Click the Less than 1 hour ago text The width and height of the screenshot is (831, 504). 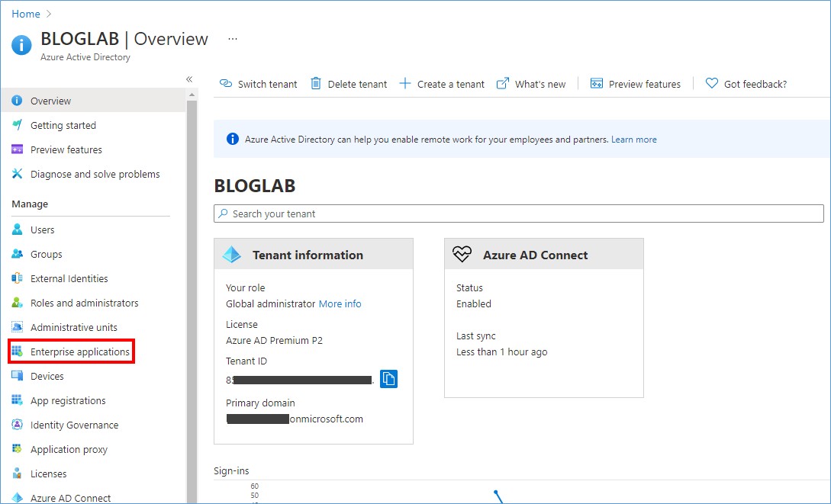click(501, 352)
